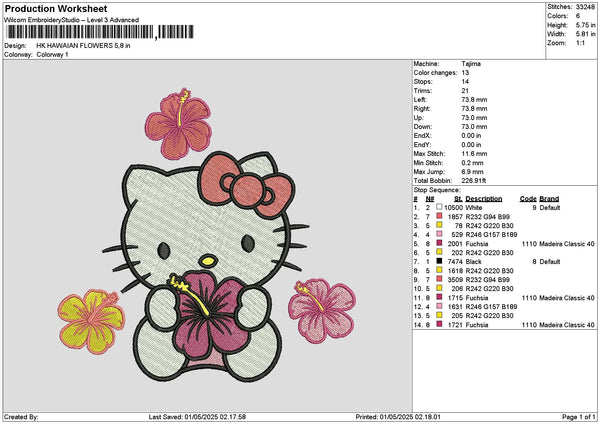This screenshot has height=424, width=600.
Task: Select the Color changes value 13
Action: click(x=465, y=73)
